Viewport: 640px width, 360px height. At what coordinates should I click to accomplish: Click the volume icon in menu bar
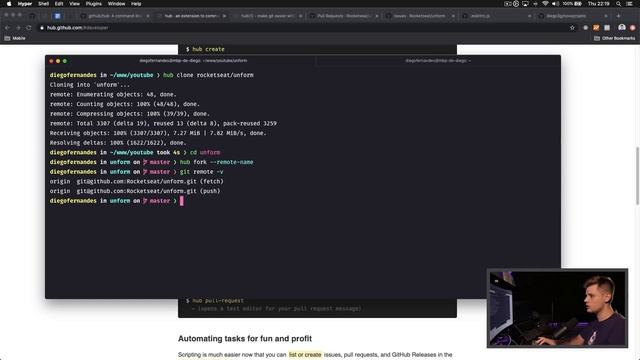[555, 4]
